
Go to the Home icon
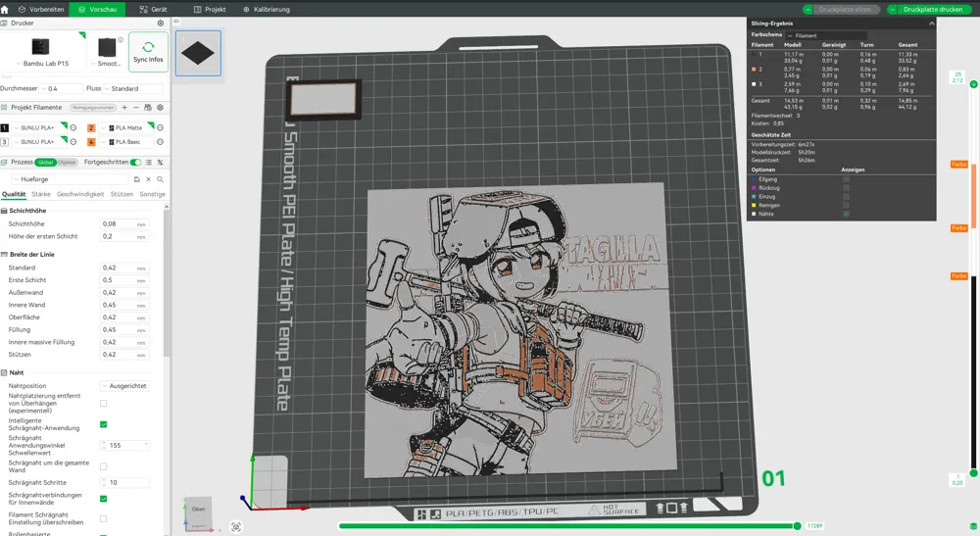5,10
